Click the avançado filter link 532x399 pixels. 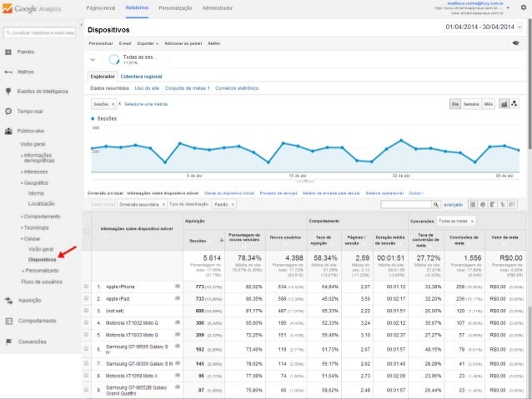point(453,203)
